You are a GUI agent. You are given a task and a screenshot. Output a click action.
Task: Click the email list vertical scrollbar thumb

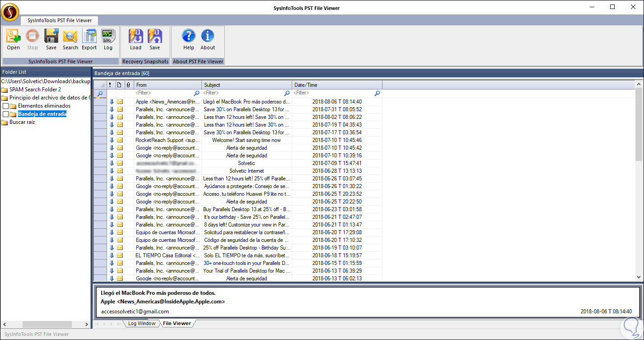pyautogui.click(x=639, y=124)
